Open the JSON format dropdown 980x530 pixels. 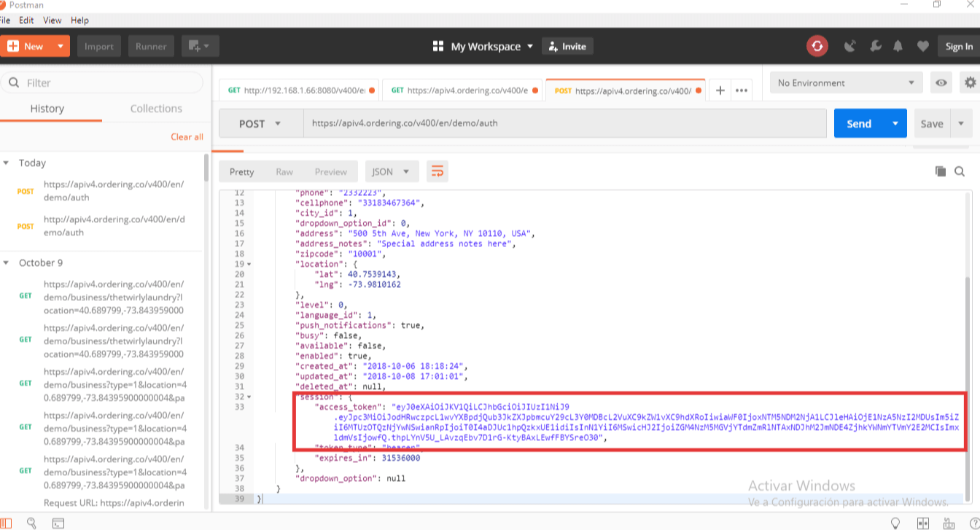(x=392, y=171)
